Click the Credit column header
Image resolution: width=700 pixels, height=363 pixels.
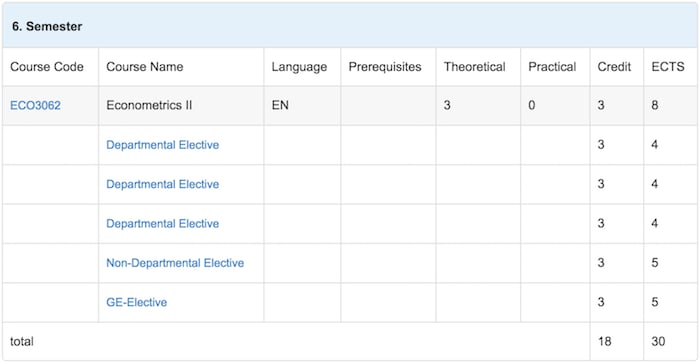point(614,67)
